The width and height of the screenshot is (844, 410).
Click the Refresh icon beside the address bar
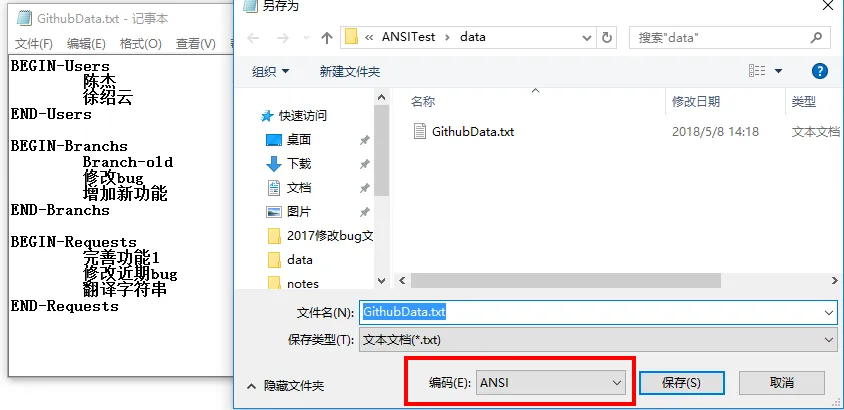(607, 38)
